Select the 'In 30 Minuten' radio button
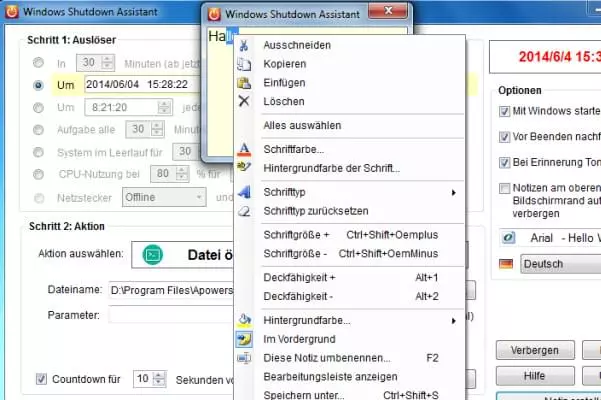This screenshot has width=601, height=400. coord(38,62)
